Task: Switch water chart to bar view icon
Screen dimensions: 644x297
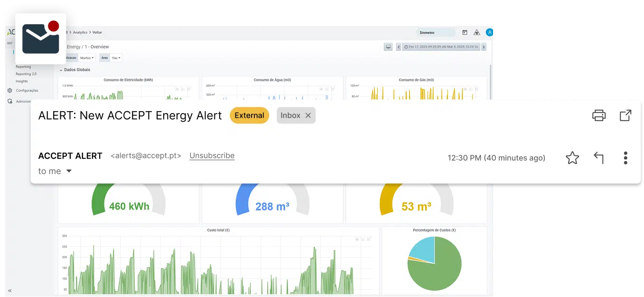Action: (321, 88)
